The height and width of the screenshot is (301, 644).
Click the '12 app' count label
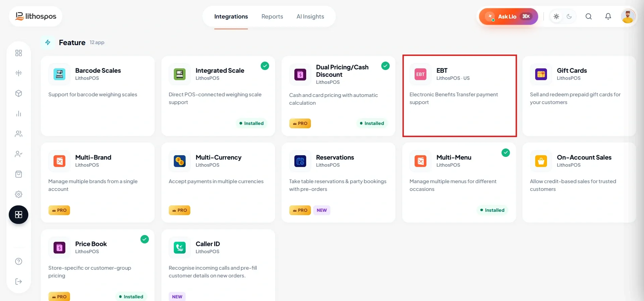[97, 42]
